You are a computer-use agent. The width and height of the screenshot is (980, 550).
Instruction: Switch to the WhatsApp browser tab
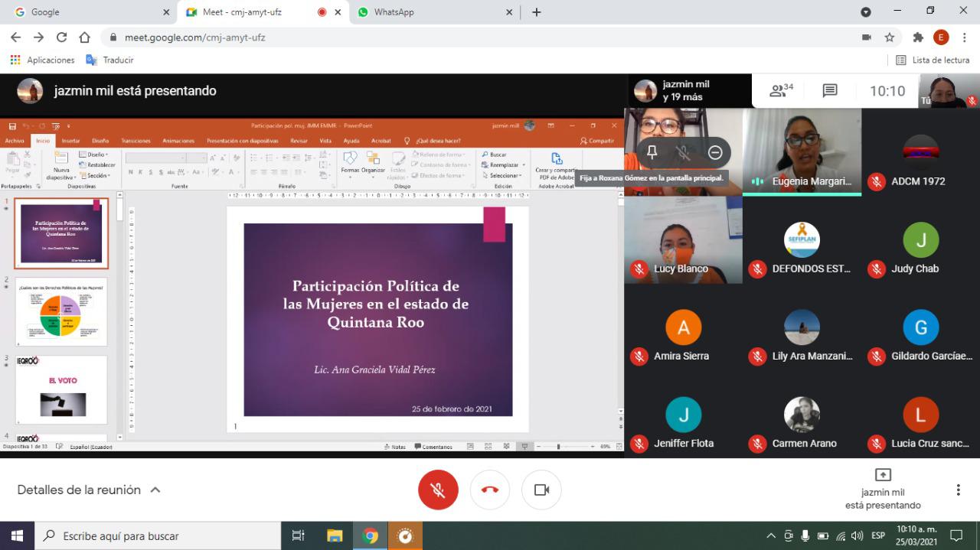[x=433, y=12]
